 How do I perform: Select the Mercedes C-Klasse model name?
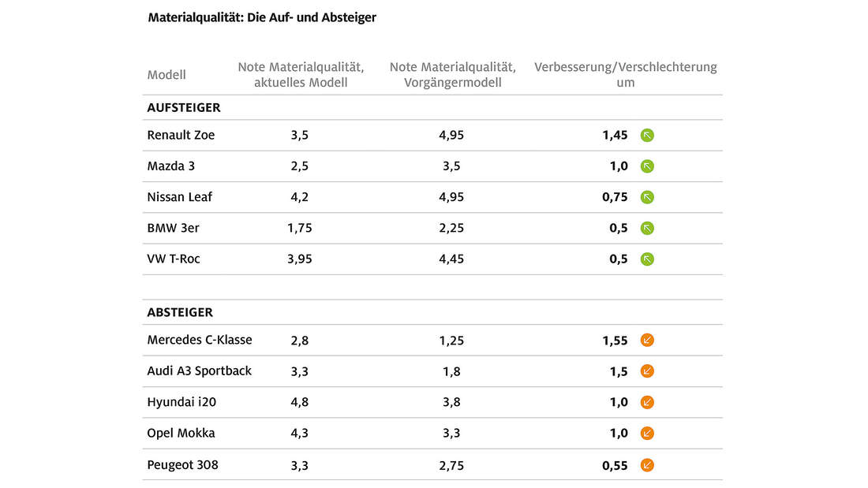[200, 340]
